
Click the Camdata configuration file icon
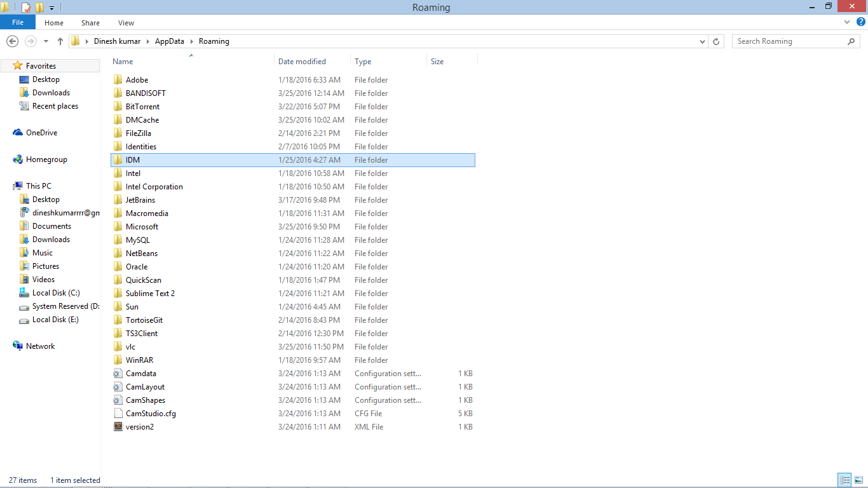[x=118, y=374]
